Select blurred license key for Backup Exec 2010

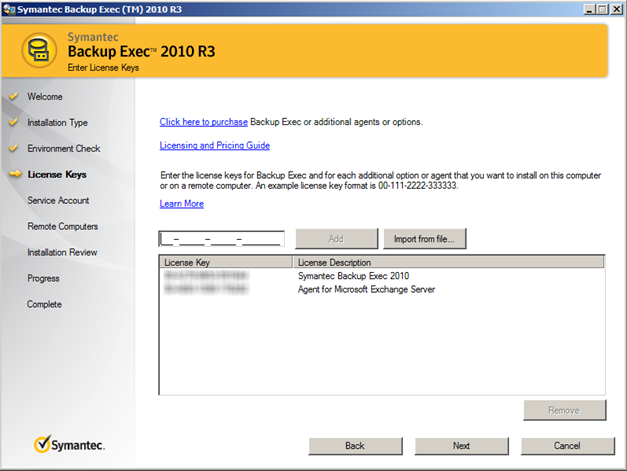(206, 275)
